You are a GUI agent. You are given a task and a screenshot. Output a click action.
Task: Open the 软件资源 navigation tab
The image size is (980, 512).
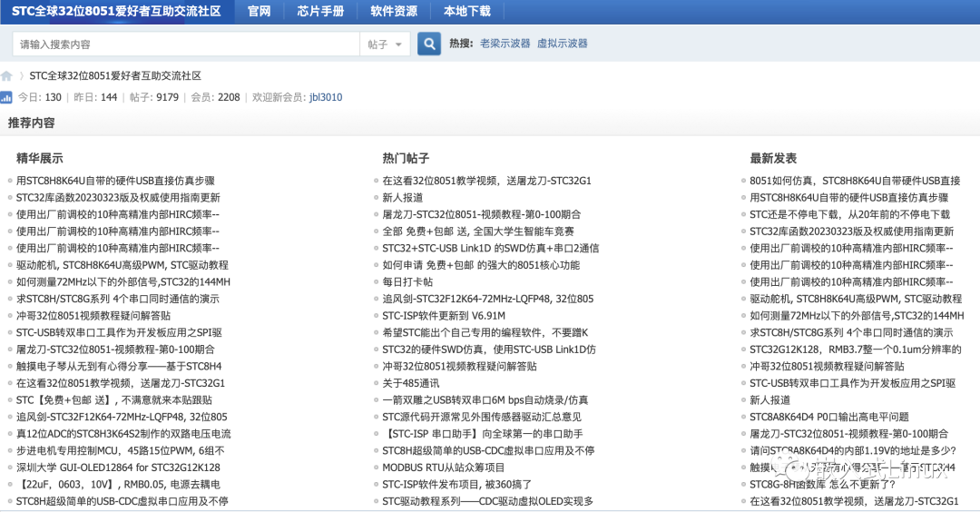[x=393, y=11]
